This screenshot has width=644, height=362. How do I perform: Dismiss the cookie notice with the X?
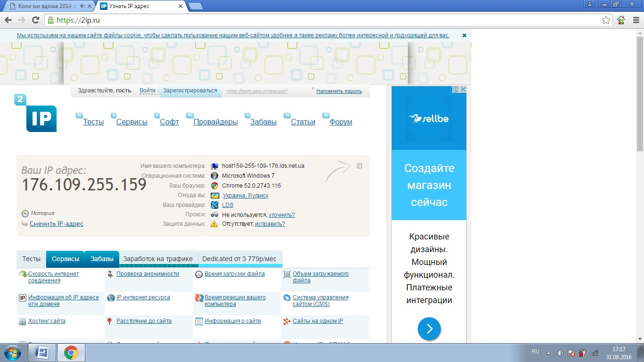(464, 35)
